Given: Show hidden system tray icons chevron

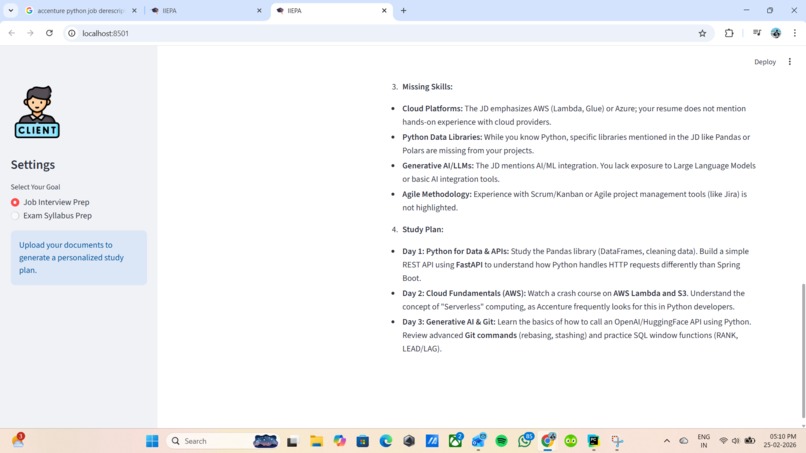Looking at the screenshot, I should 667,441.
